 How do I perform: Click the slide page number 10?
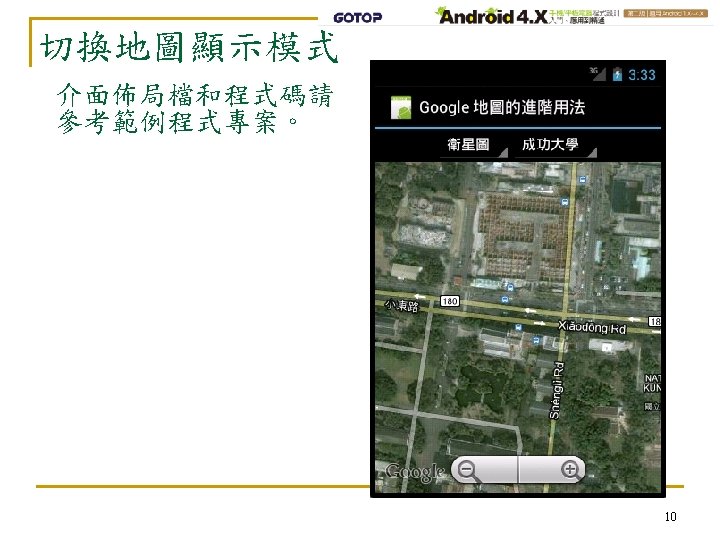670,517
